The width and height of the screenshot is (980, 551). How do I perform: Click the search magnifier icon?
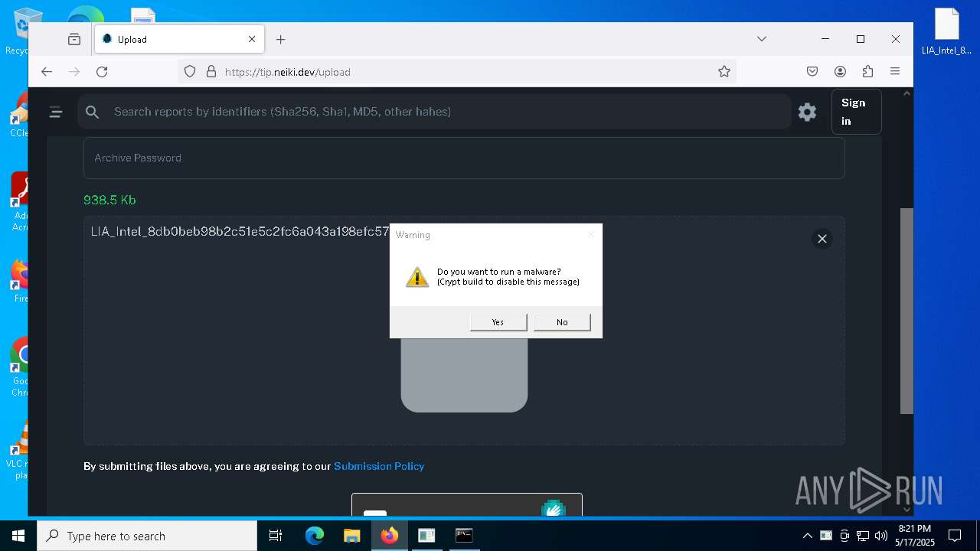[93, 112]
